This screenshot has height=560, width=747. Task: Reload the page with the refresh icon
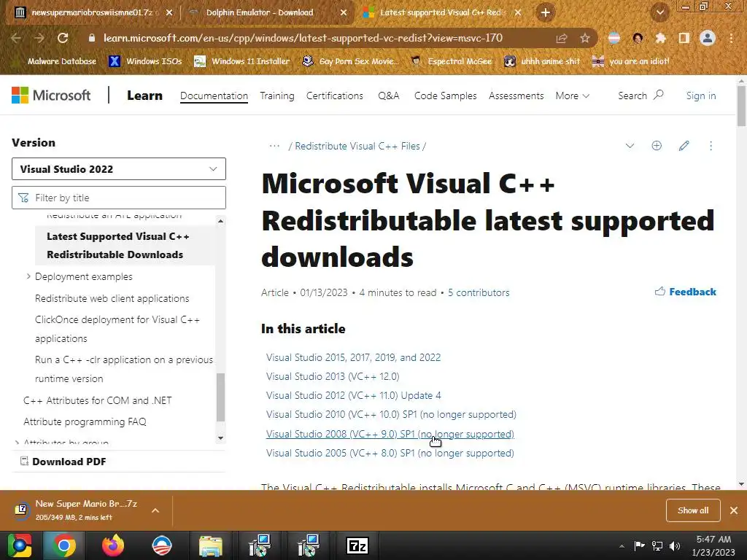[63, 38]
